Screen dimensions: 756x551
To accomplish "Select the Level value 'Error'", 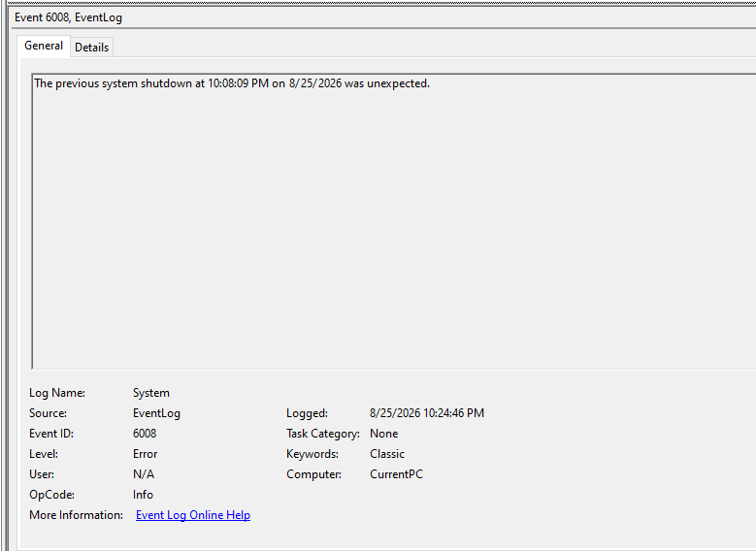I will click(146, 454).
